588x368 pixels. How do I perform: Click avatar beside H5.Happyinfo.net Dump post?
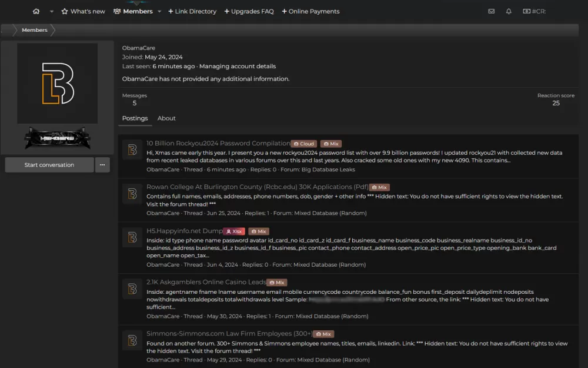pyautogui.click(x=132, y=237)
